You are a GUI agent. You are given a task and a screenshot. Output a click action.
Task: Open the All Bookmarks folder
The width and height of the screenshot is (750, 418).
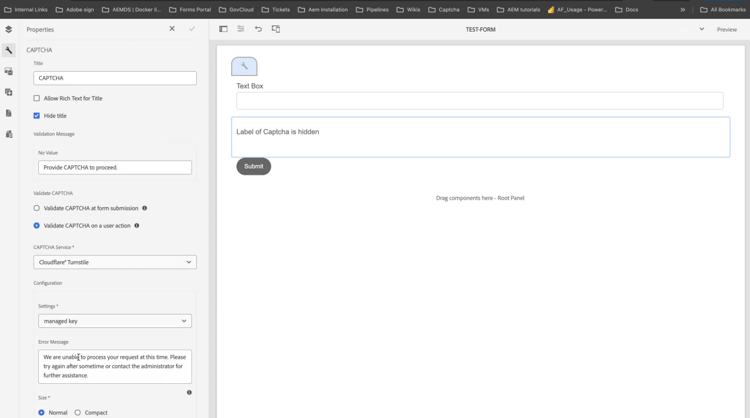click(x=722, y=10)
